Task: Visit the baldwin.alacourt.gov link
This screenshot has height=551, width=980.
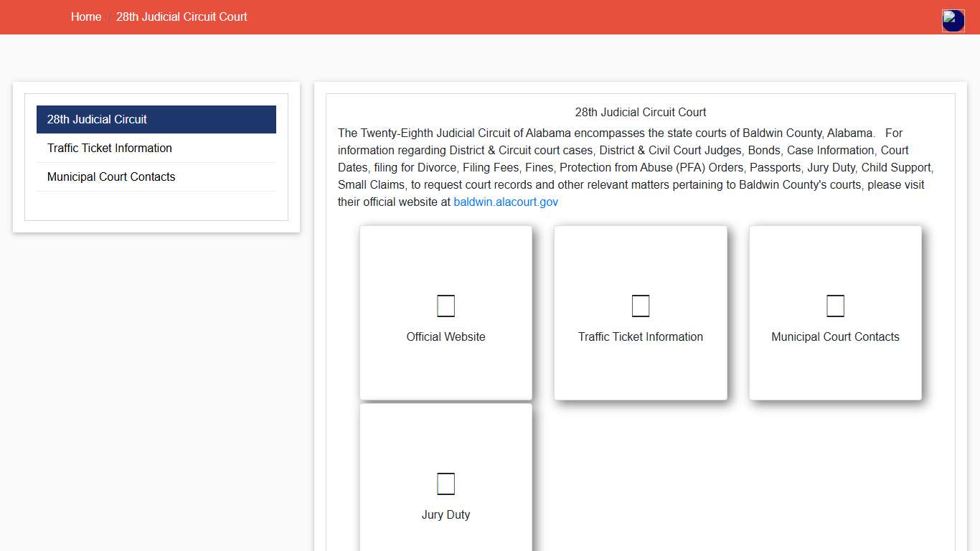Action: (x=506, y=202)
